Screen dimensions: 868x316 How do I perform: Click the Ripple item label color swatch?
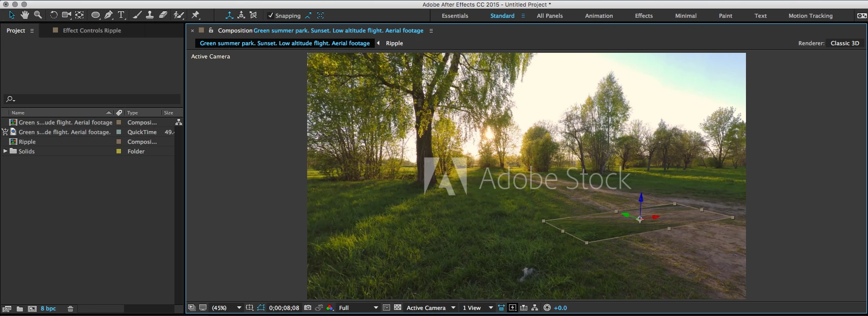(x=118, y=142)
